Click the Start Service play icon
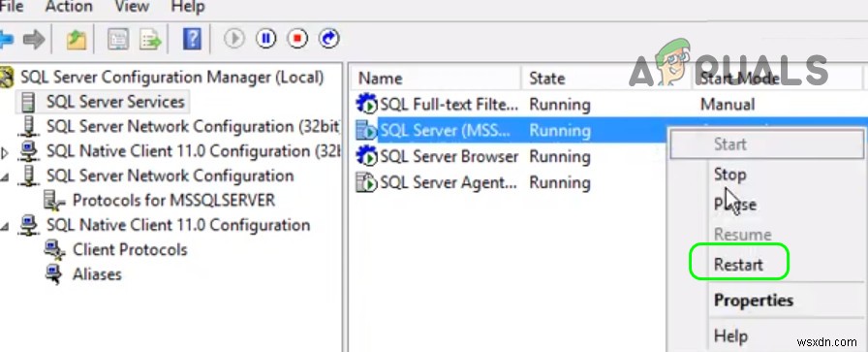The width and height of the screenshot is (868, 352). tap(234, 39)
